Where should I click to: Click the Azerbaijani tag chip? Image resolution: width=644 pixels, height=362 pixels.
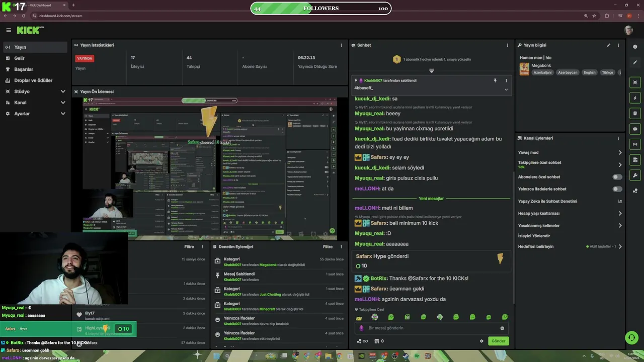coord(542,72)
